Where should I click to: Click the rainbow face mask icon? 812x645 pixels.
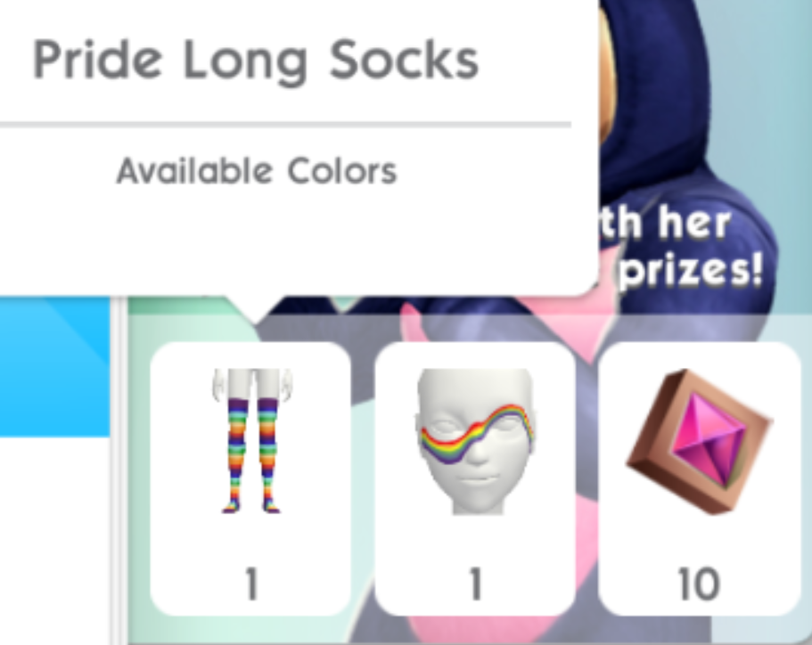coord(475,442)
